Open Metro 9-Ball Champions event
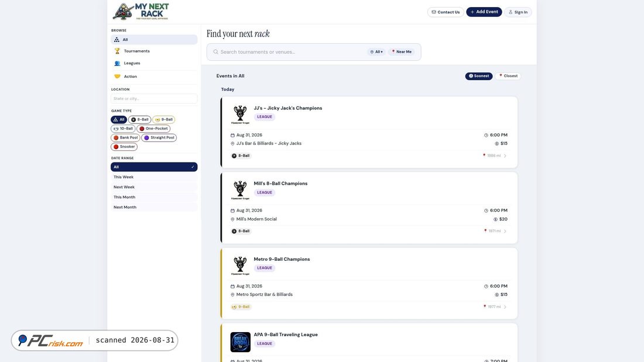The image size is (644, 362). (282, 260)
